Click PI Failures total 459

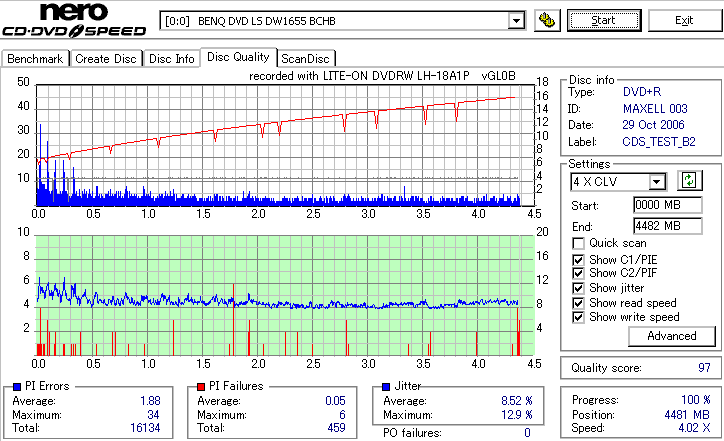337,428
